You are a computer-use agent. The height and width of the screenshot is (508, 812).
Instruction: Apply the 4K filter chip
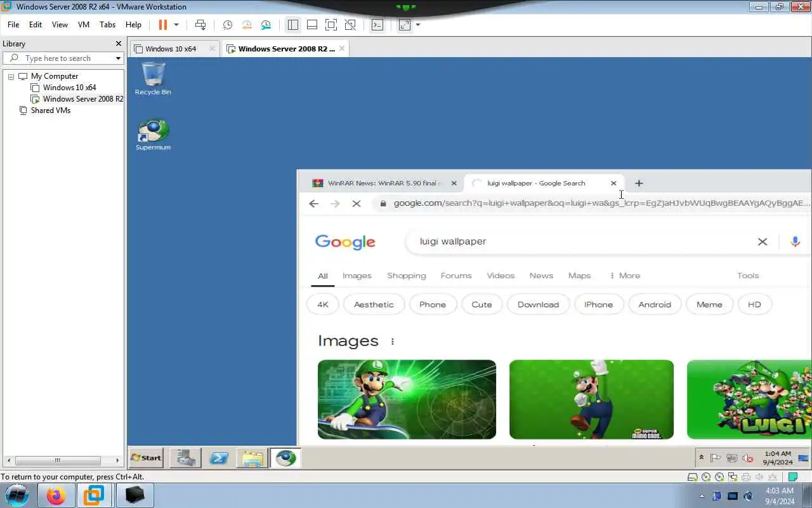tap(323, 305)
